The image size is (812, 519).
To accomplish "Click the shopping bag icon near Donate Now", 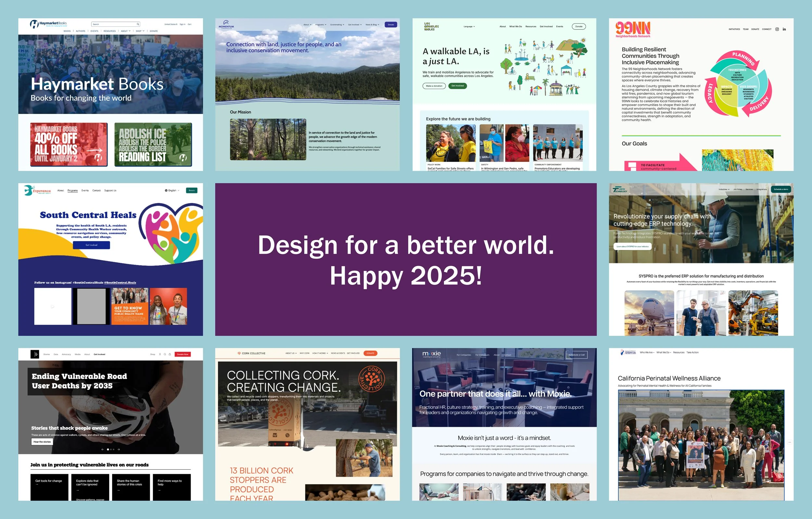I will coord(170,354).
